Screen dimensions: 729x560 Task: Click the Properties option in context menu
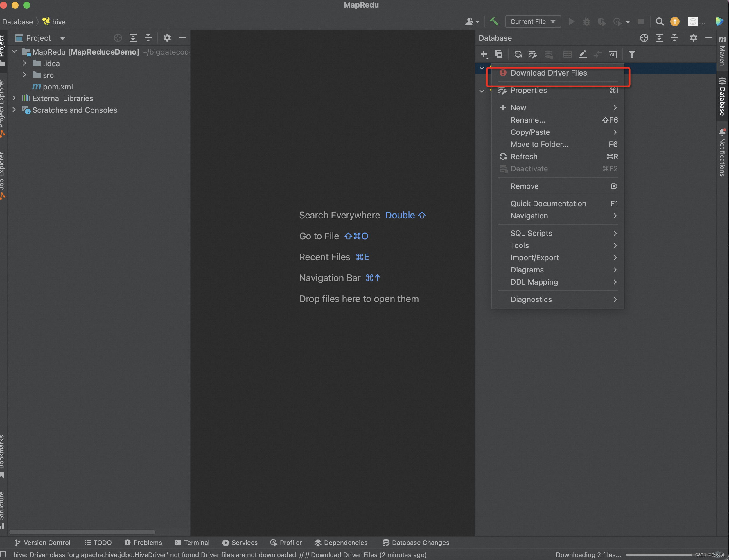tap(528, 90)
